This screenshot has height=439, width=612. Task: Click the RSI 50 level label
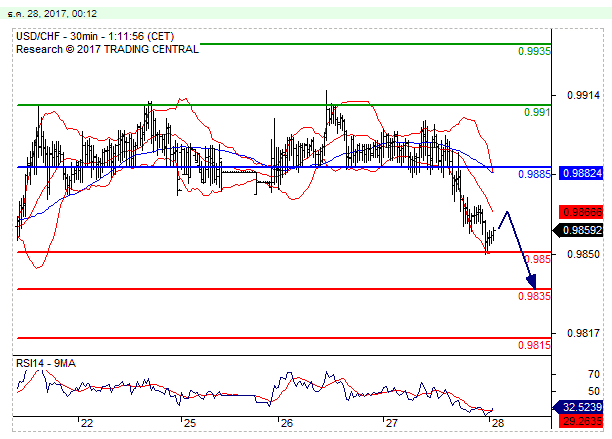[x=594, y=391]
